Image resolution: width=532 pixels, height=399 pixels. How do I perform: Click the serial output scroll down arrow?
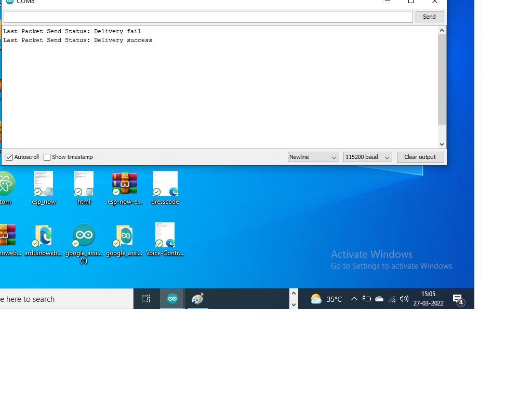[x=442, y=144]
